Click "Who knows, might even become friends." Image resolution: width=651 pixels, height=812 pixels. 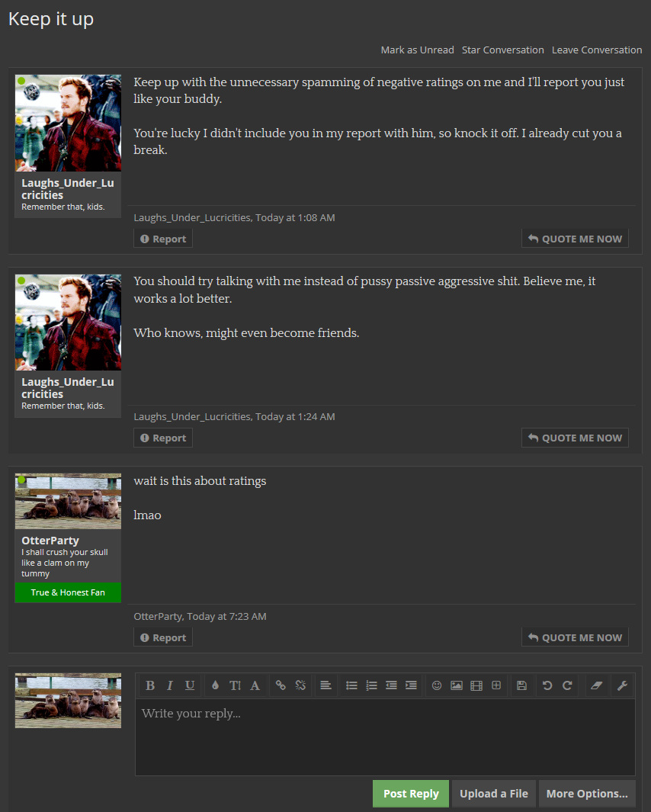[246, 333]
